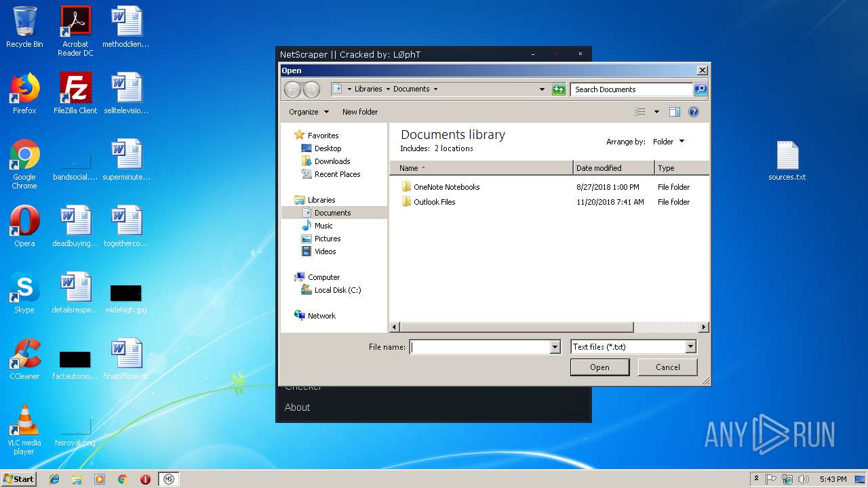Select the Opera desktop icon
The image size is (868, 488).
24,226
